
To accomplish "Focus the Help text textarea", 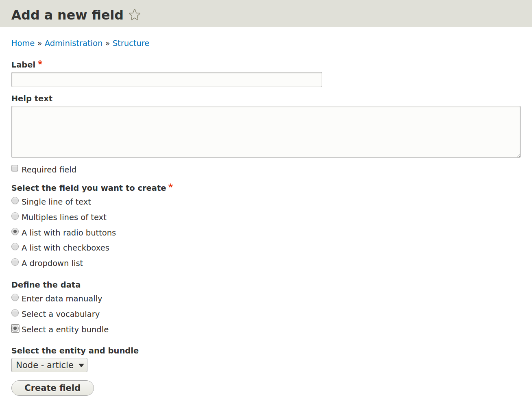I will [x=266, y=132].
